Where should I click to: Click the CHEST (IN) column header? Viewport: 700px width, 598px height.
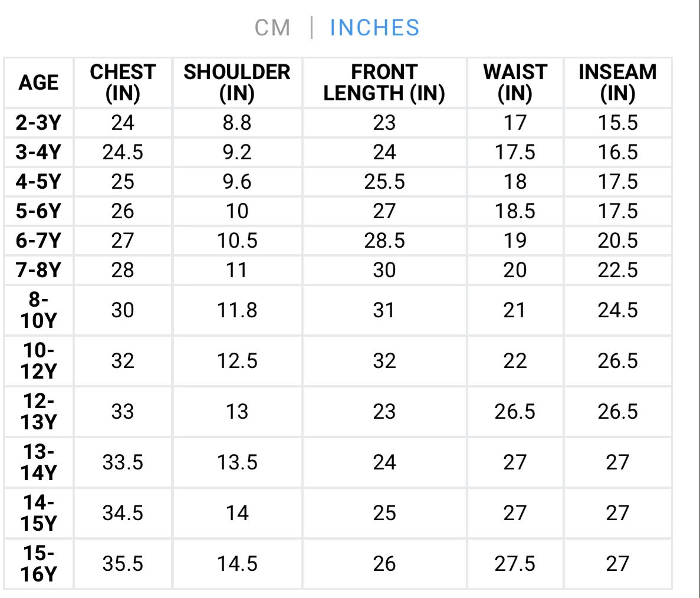pyautogui.click(x=123, y=83)
